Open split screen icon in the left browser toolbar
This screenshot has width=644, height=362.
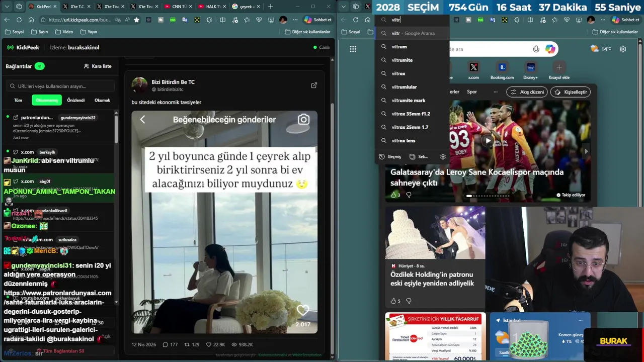coord(222,20)
